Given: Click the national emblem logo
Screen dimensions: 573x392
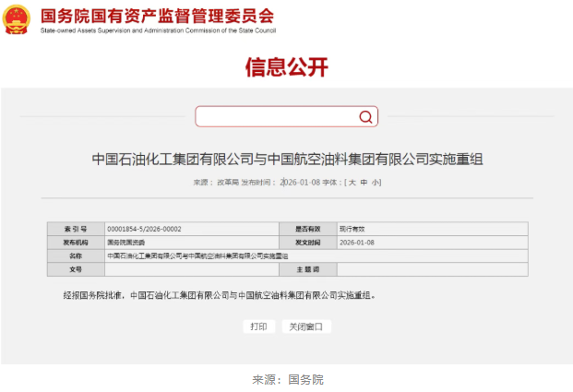Looking at the screenshot, I should [x=18, y=18].
